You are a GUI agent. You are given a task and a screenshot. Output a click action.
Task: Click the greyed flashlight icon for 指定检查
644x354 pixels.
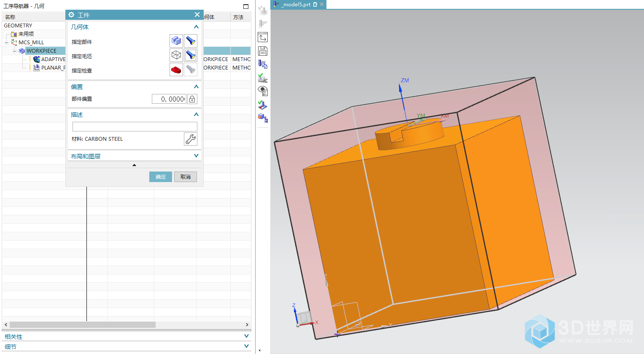click(x=191, y=70)
